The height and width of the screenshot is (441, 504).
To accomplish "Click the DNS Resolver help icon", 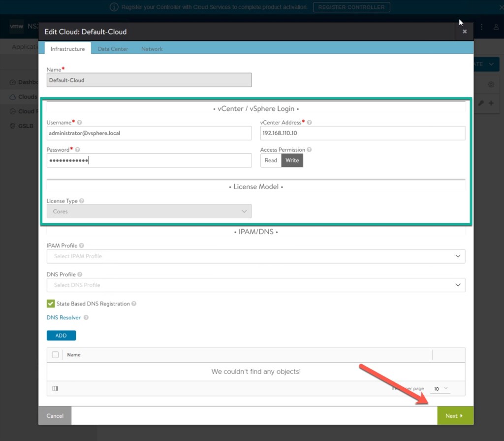I will [x=86, y=318].
